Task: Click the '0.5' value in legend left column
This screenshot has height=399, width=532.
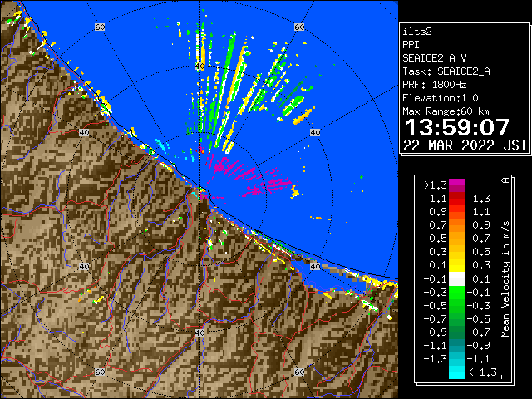Action: coord(438,239)
